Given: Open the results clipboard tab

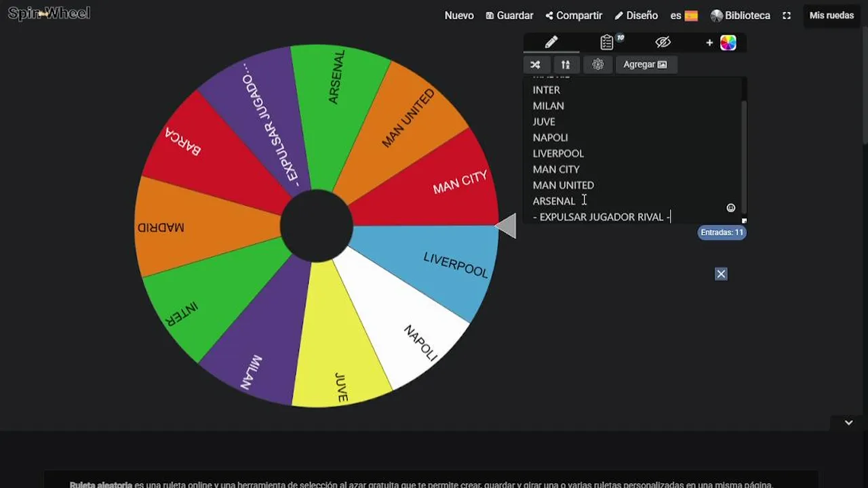Looking at the screenshot, I should (608, 42).
